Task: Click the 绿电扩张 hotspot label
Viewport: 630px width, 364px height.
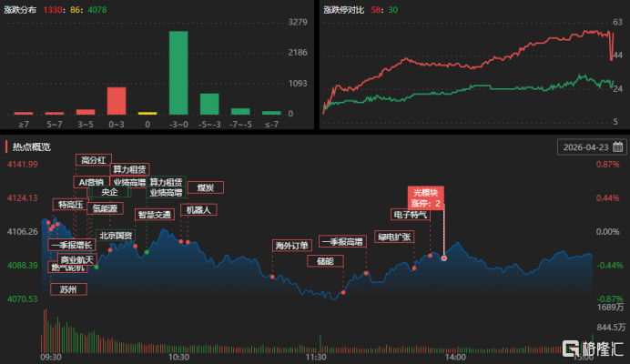Action: point(394,237)
